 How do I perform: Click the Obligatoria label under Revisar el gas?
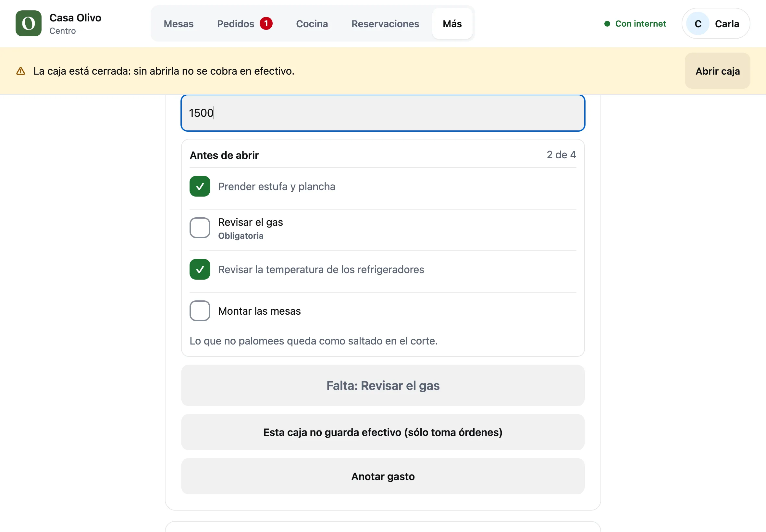pos(241,236)
